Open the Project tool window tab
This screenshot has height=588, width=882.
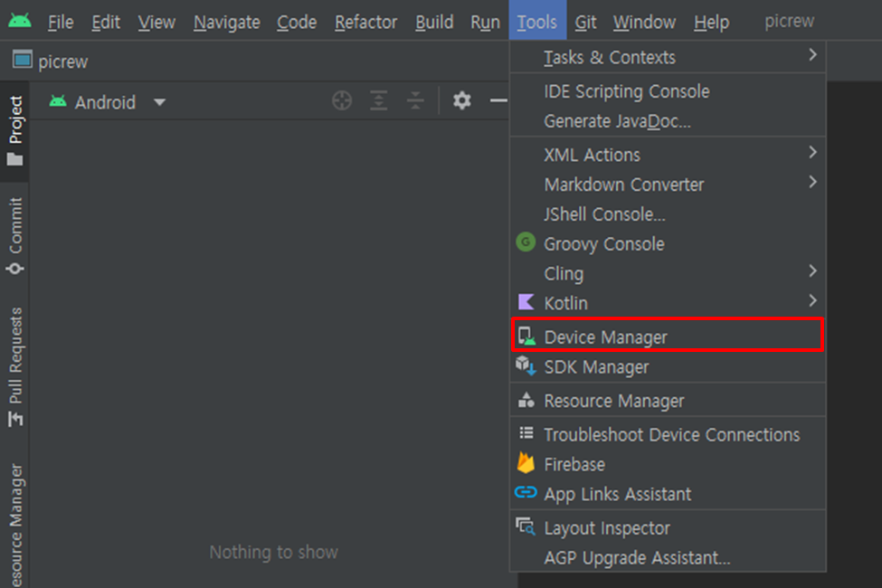tap(15, 131)
